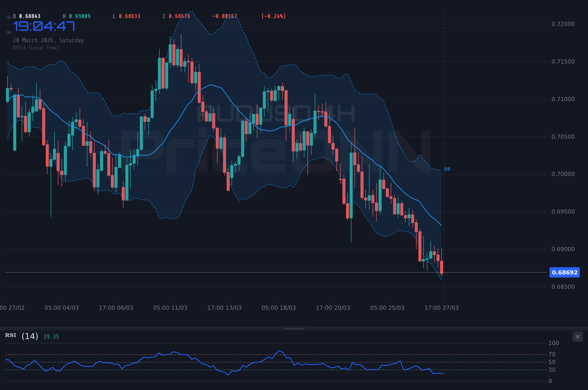The image size is (588, 390).
Task: Hide the clock display via its eye icon
Action: click(x=8, y=32)
